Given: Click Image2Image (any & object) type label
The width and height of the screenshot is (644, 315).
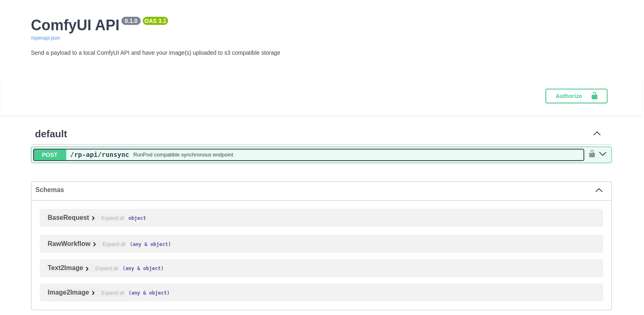Looking at the screenshot, I should [x=149, y=293].
